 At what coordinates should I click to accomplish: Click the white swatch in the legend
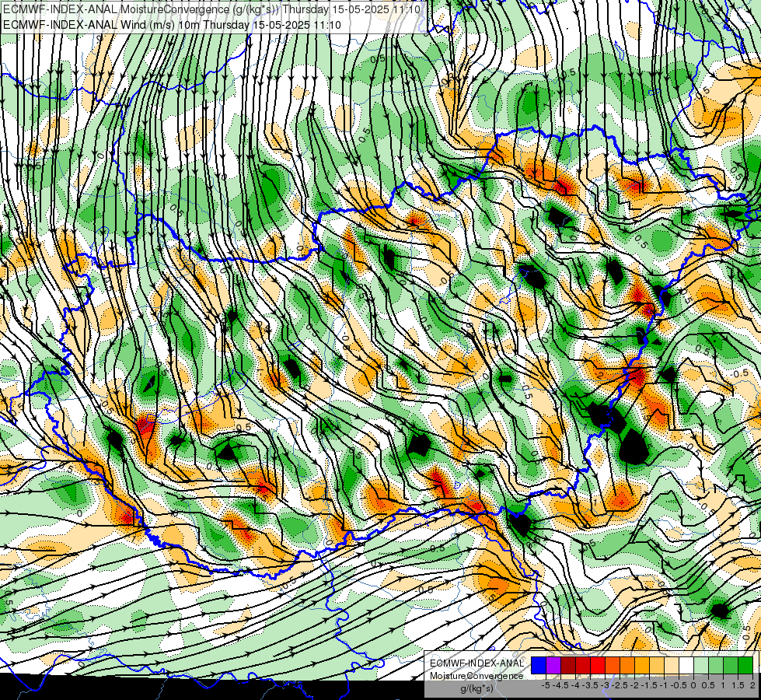[686, 665]
